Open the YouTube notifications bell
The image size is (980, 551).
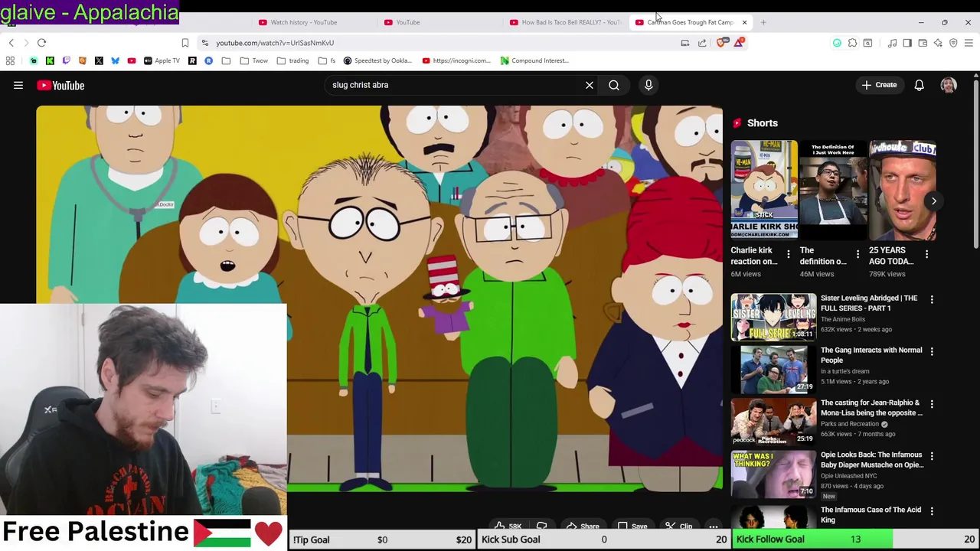[x=920, y=85]
